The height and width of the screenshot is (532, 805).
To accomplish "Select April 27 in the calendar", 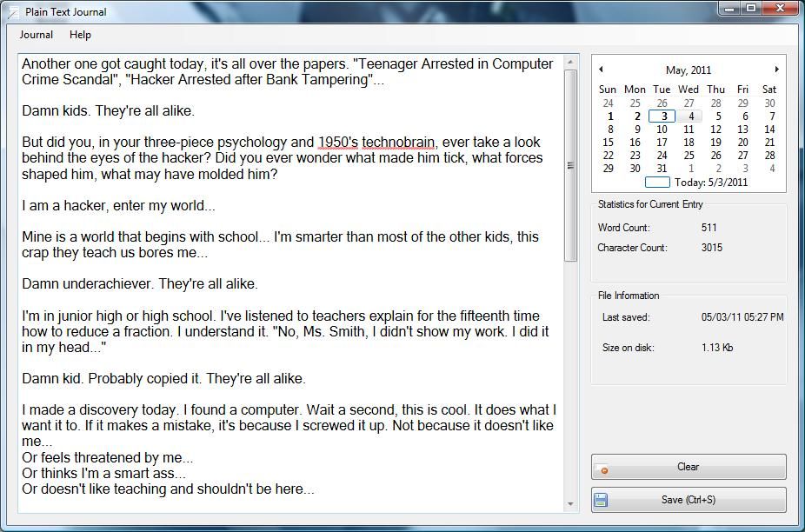I will coord(689,103).
